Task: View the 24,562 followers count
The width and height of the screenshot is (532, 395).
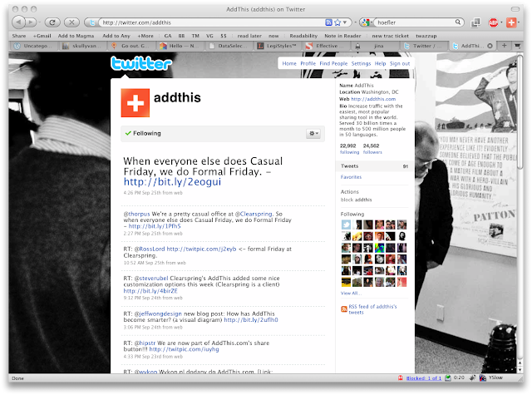Action: click(x=372, y=149)
